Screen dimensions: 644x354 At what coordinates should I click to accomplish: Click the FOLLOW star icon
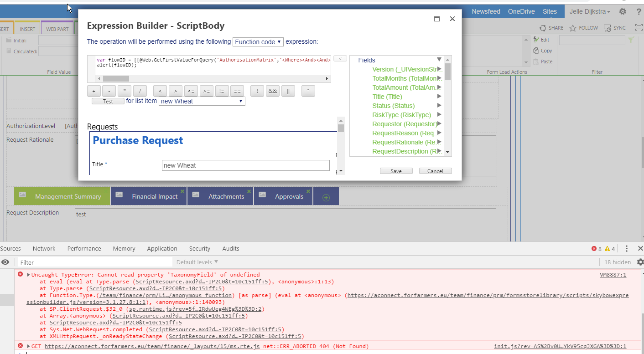[x=573, y=28]
